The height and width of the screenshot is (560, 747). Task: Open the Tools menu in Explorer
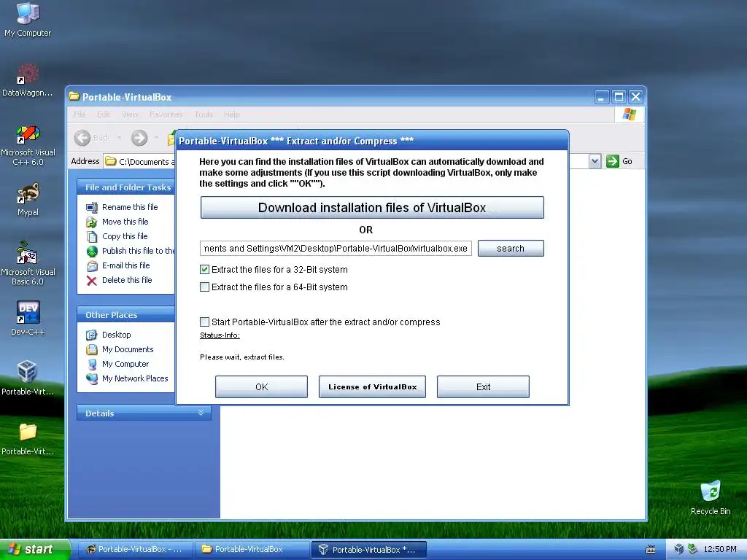[x=204, y=114]
